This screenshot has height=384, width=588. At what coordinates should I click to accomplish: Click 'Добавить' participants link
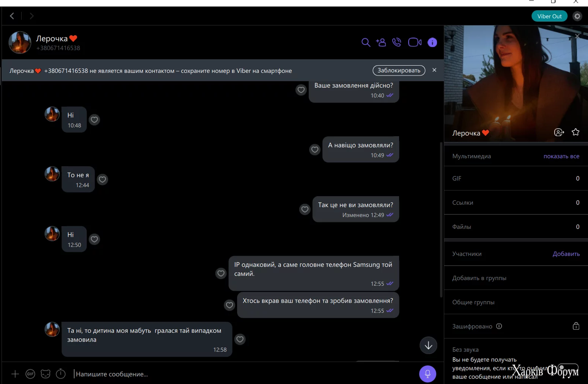coord(566,254)
